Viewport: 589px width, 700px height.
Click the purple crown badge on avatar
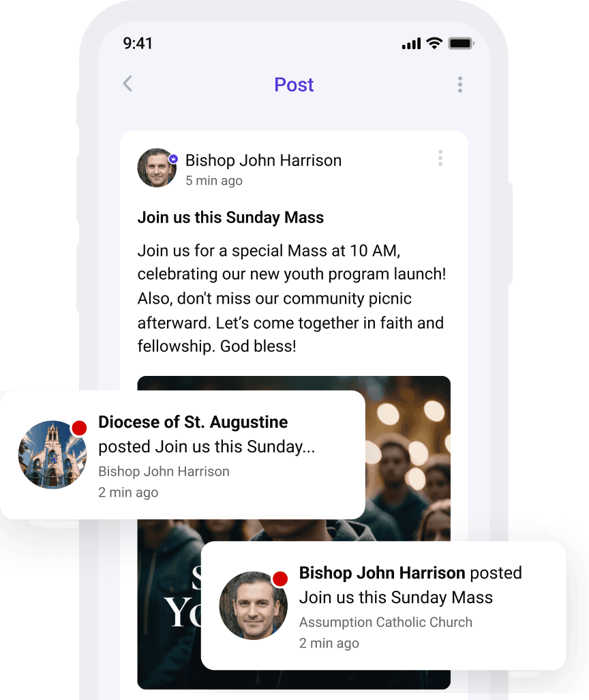coord(173,159)
